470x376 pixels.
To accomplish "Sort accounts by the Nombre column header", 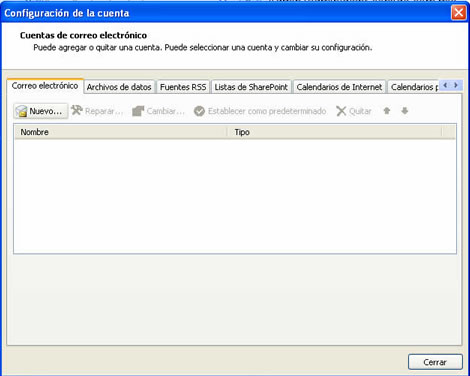I will coord(121,132).
